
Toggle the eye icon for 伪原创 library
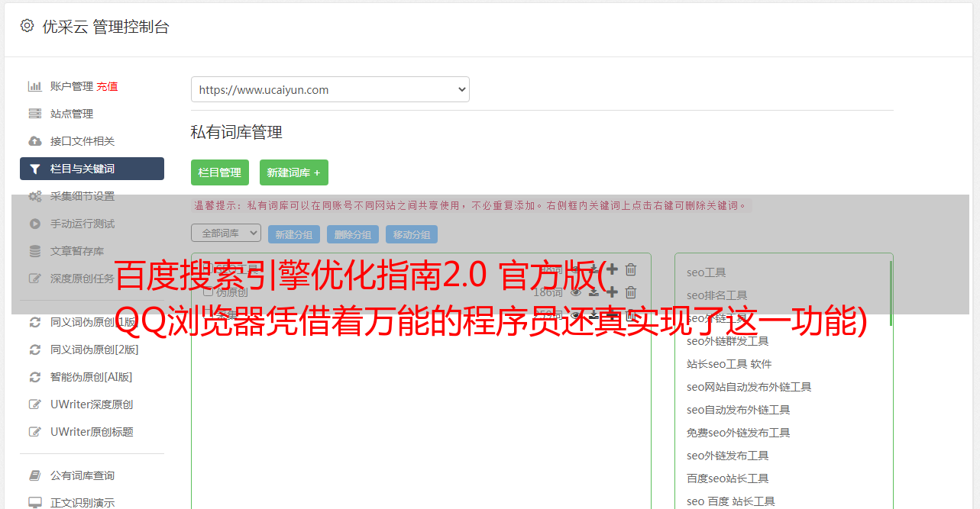576,292
